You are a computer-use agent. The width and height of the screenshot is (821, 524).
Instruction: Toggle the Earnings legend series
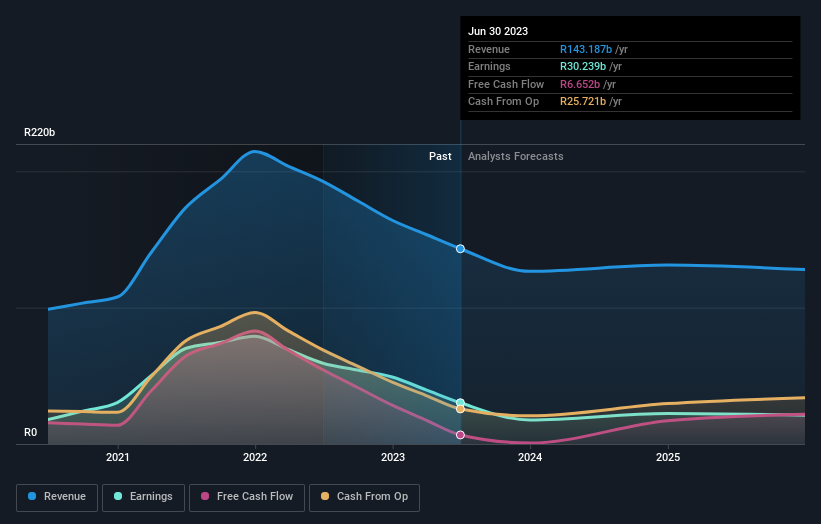click(143, 497)
